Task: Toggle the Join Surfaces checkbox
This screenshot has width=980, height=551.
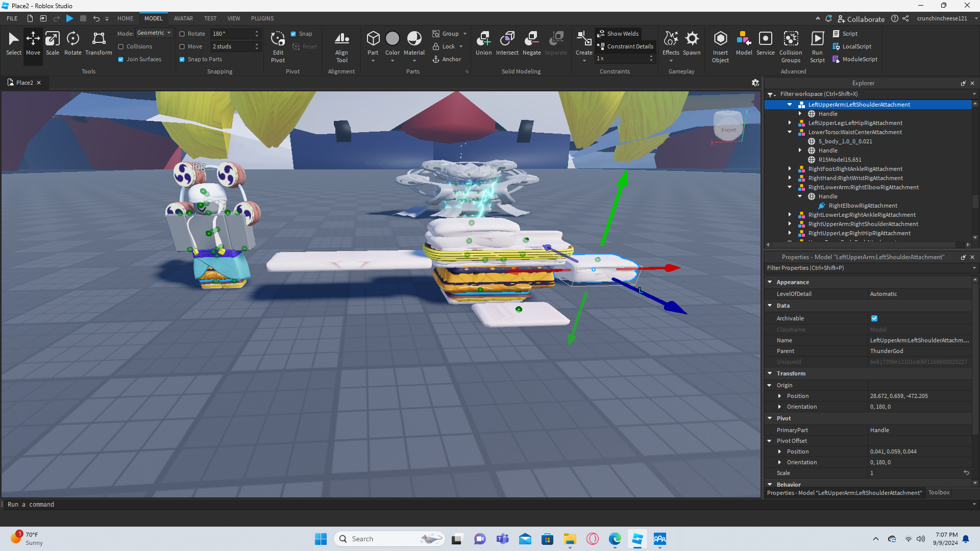Action: 121,59
